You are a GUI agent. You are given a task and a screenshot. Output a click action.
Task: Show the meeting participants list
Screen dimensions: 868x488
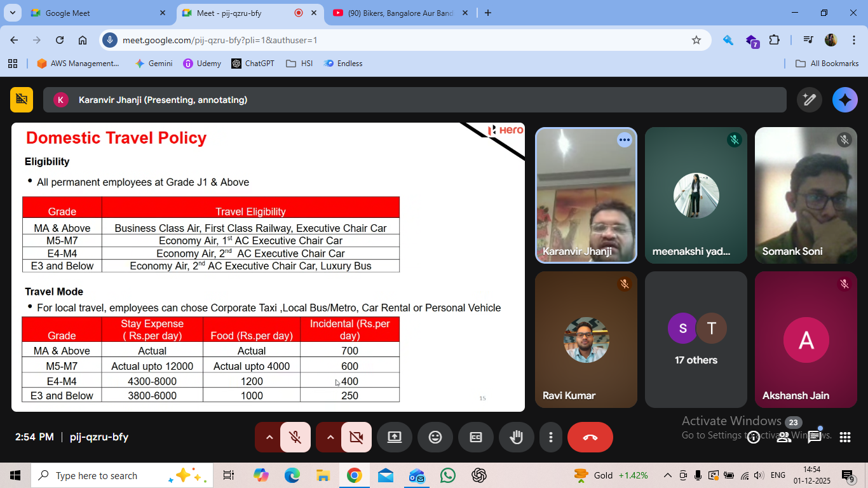[x=784, y=437]
